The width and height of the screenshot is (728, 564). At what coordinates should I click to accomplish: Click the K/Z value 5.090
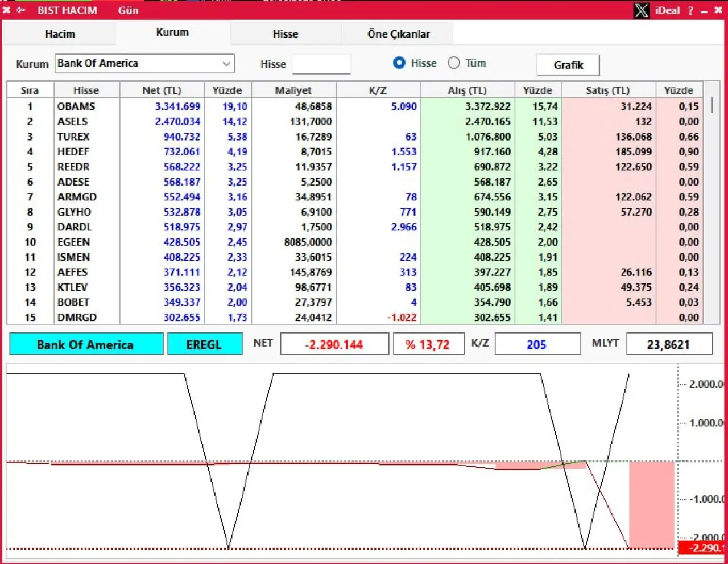tap(404, 106)
